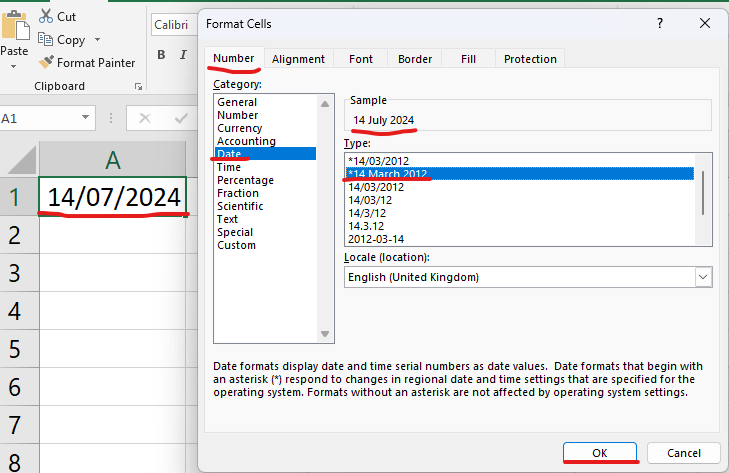
Task: Choose type 14/03/2012 without asterisk
Action: tap(520, 187)
